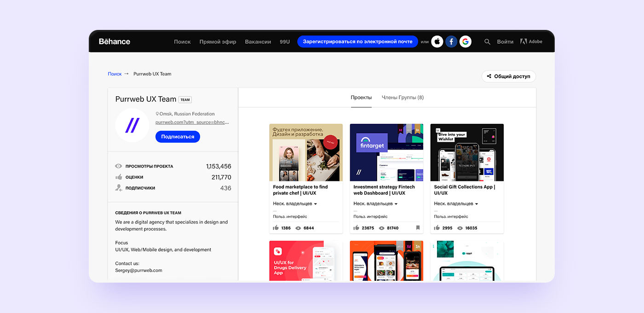This screenshot has width=644, height=313.
Task: Follow the Поиск breadcrumb link
Action: coord(115,74)
